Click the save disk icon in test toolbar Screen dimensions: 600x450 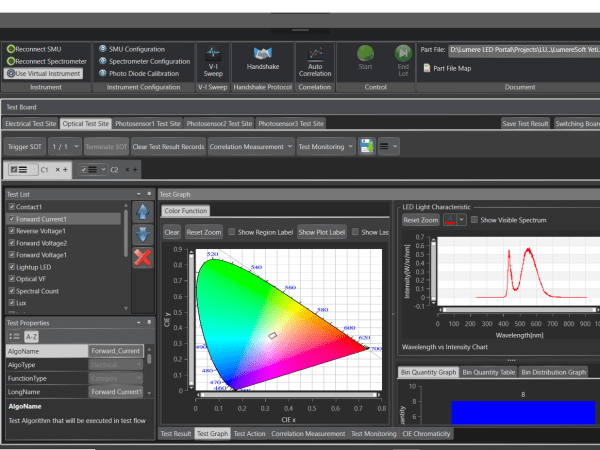[368, 146]
